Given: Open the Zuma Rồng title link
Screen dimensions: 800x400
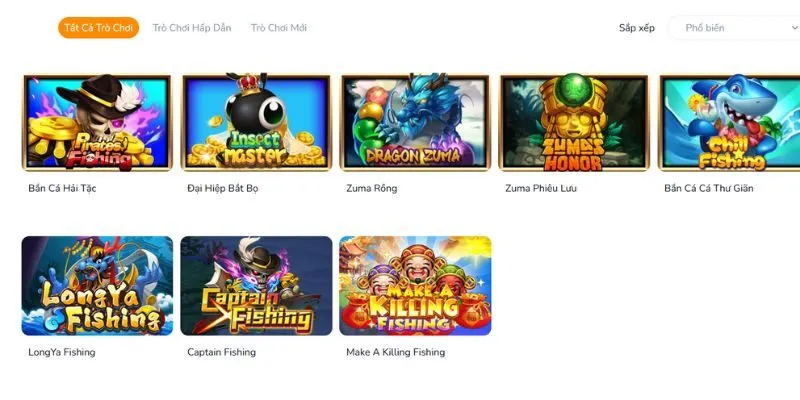Looking at the screenshot, I should [x=371, y=188].
